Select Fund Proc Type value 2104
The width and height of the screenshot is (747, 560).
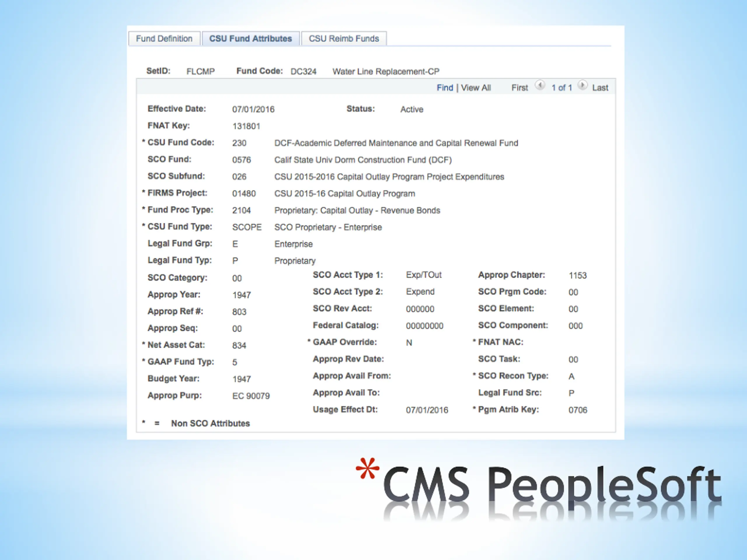pos(241,211)
